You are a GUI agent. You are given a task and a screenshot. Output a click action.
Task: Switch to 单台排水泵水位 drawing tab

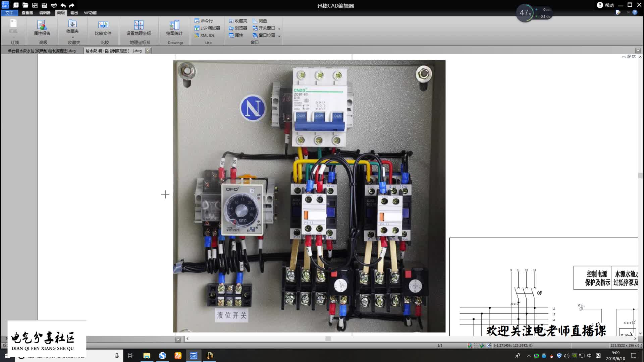pos(42,51)
